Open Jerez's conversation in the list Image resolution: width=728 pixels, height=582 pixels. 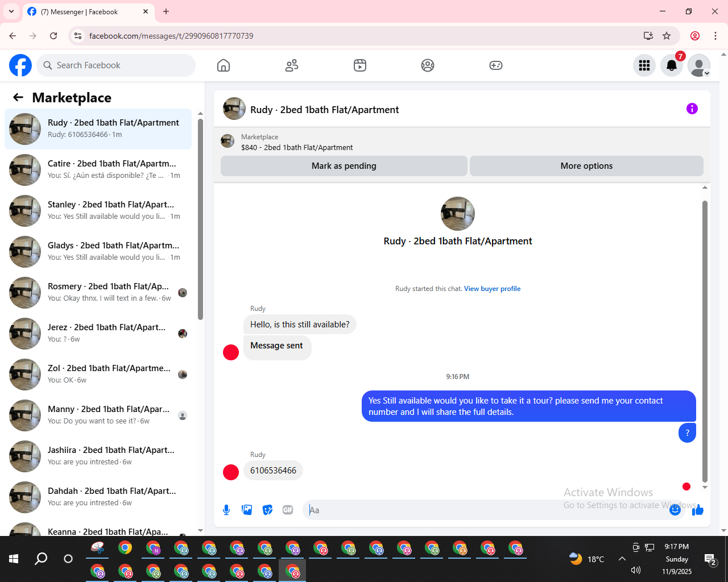coord(98,334)
